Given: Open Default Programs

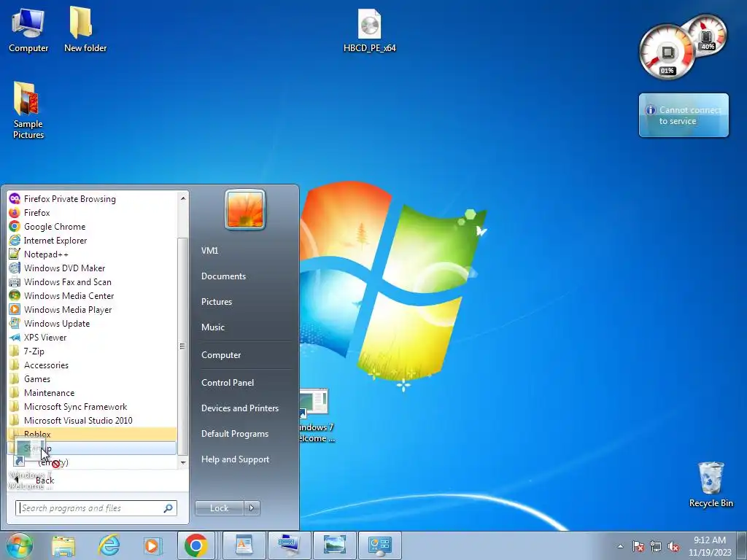Looking at the screenshot, I should click(x=235, y=434).
